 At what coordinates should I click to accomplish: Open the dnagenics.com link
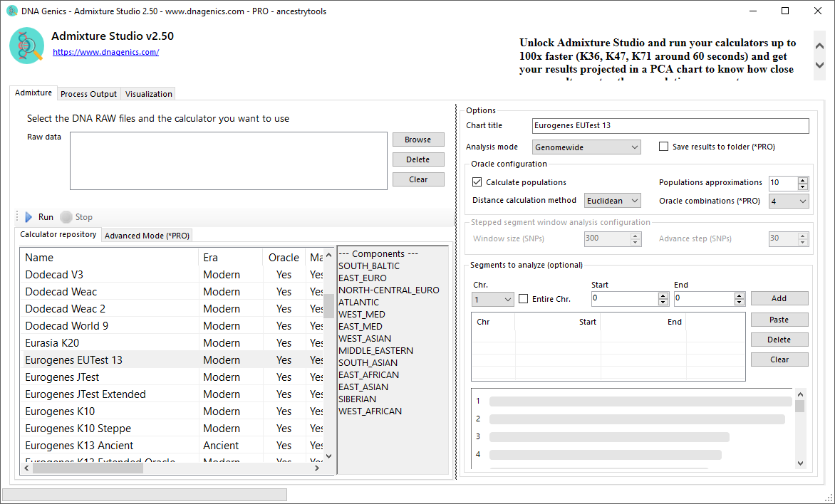point(105,52)
